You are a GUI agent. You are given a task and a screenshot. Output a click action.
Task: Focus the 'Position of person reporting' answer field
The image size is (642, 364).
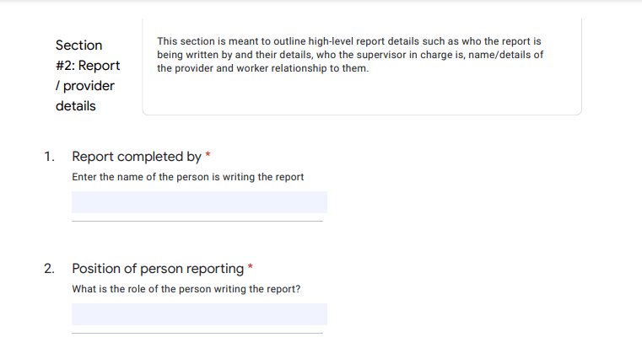(x=199, y=314)
